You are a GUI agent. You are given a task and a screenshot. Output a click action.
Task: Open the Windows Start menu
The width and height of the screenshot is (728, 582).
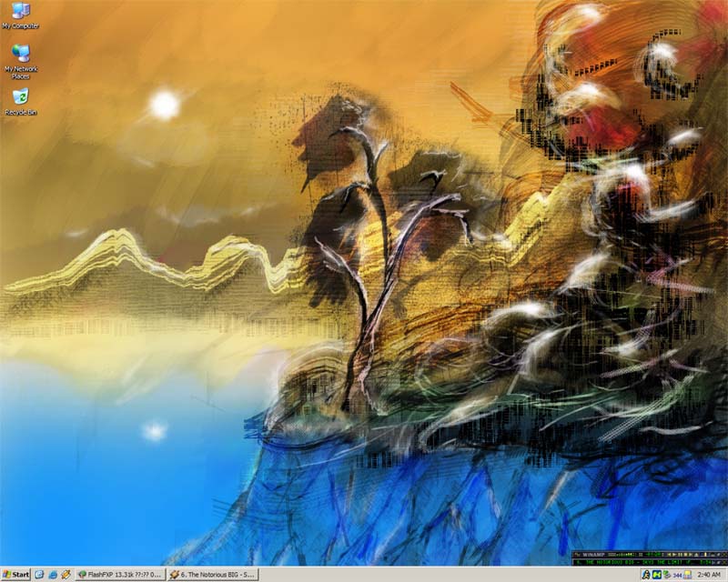[x=15, y=575]
